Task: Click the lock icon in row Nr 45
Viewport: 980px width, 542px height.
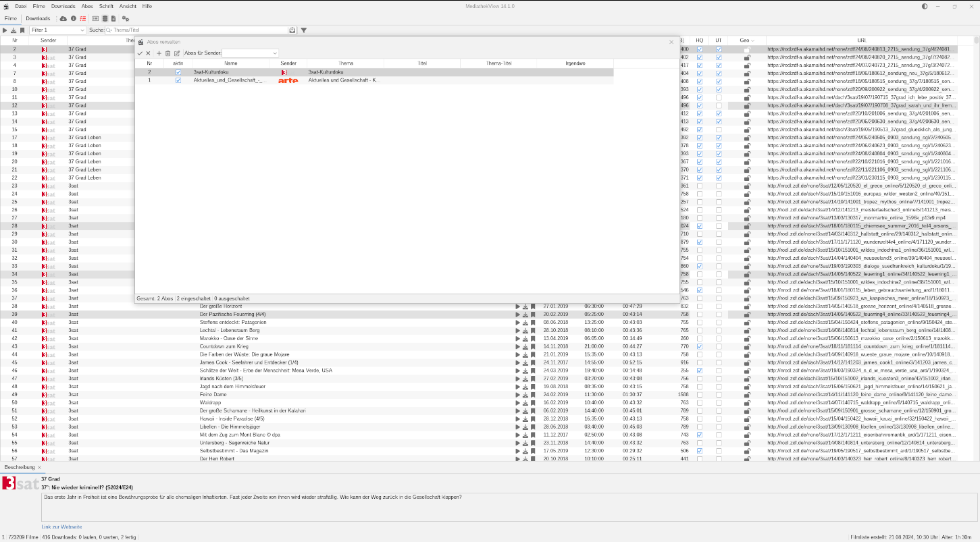Action: click(747, 362)
